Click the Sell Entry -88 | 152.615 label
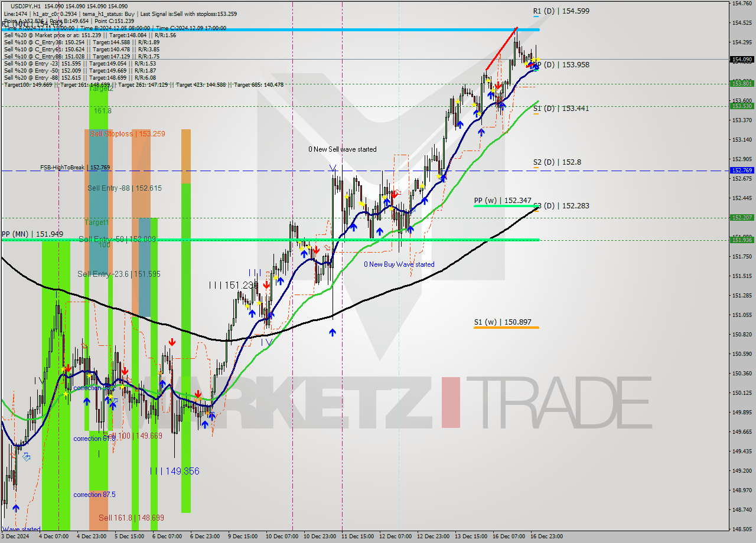756x543 pixels. (125, 188)
